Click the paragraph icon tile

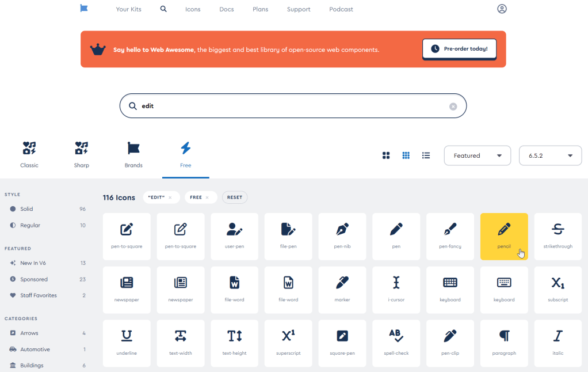point(504,343)
